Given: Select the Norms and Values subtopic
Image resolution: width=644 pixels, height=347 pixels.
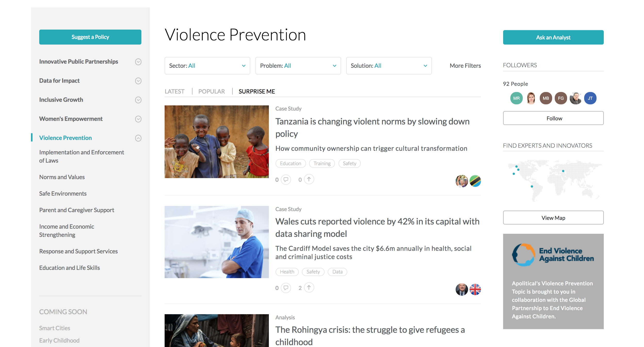Looking at the screenshot, I should (x=62, y=177).
